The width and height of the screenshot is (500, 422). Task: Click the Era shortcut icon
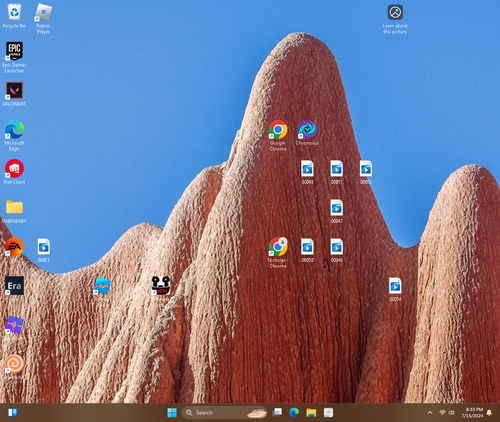(14, 286)
